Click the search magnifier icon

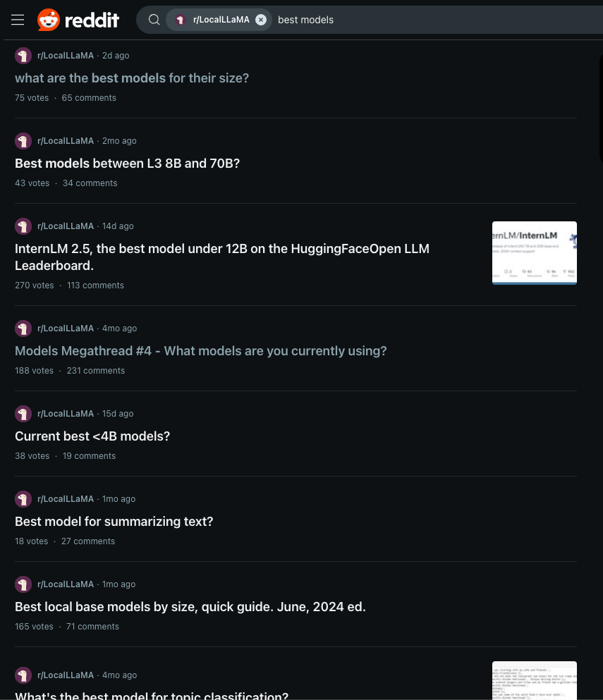click(x=154, y=20)
